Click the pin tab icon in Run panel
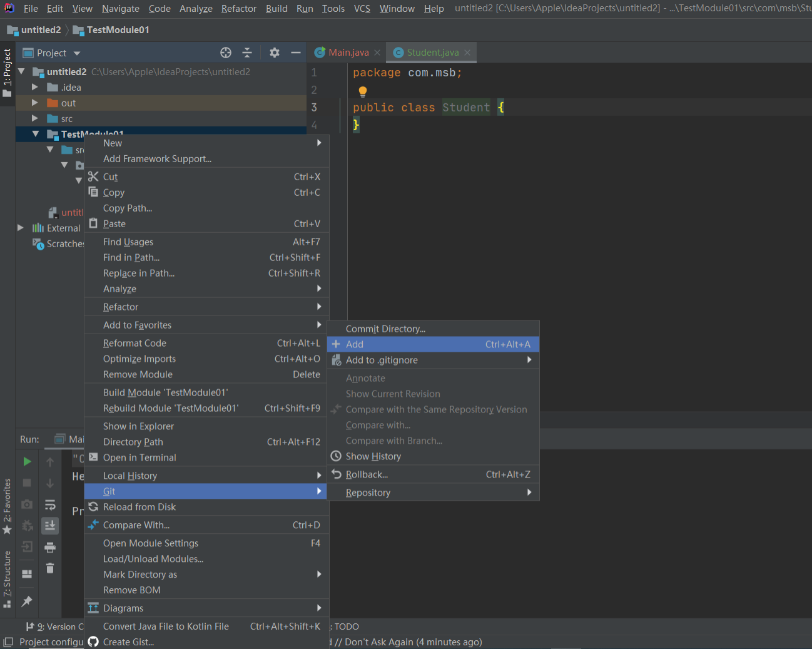The height and width of the screenshot is (649, 812). click(x=27, y=601)
